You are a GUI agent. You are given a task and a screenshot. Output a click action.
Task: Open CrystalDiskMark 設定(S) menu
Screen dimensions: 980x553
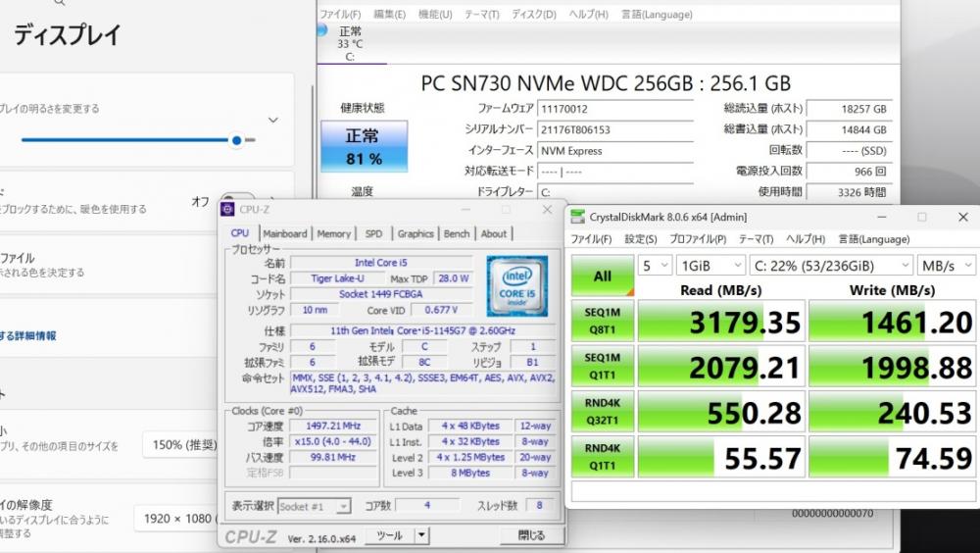tap(641, 239)
